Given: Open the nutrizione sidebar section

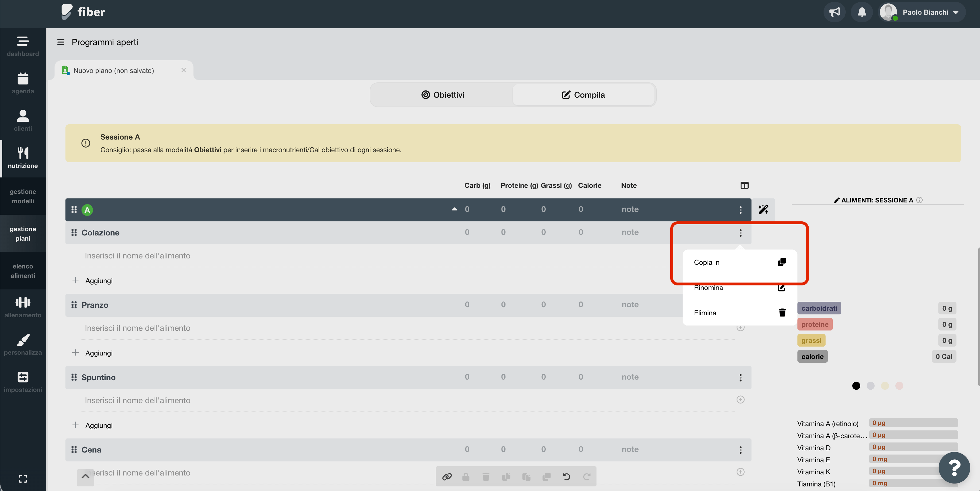Looking at the screenshot, I should point(23,158).
